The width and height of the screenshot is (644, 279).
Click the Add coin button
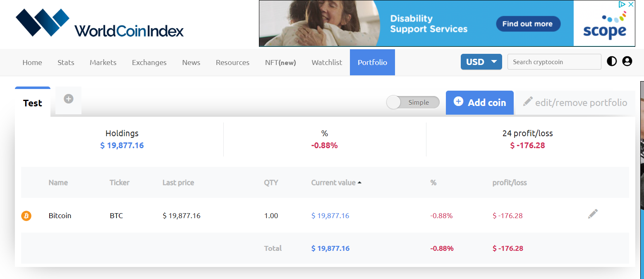click(x=479, y=102)
